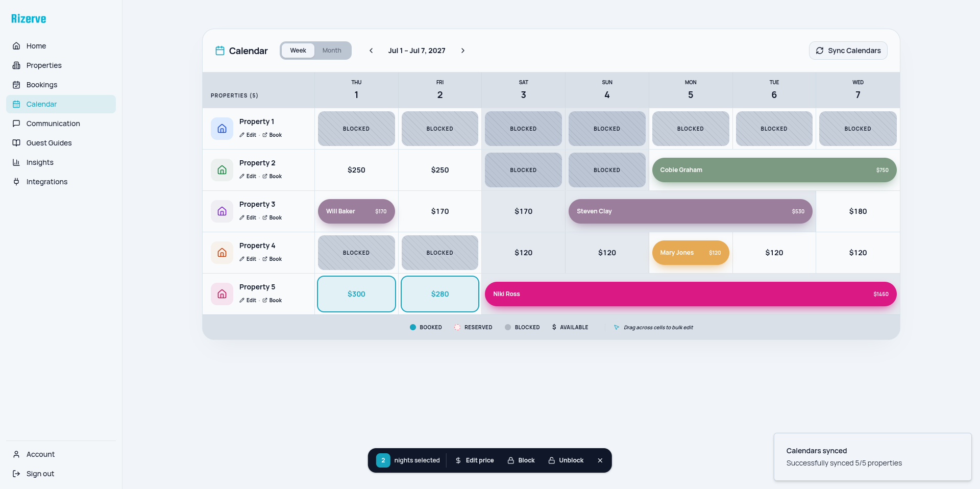This screenshot has width=980, height=489.
Task: Click Property 1 Thursday blocked cell
Action: point(356,129)
